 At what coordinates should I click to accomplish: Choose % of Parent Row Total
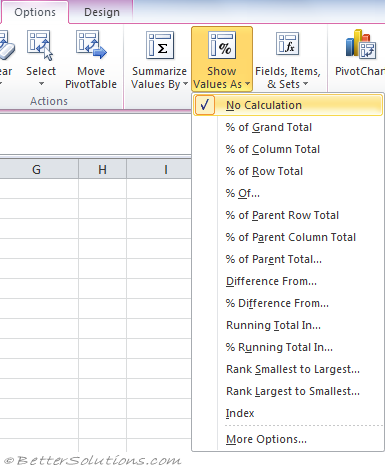(x=288, y=215)
